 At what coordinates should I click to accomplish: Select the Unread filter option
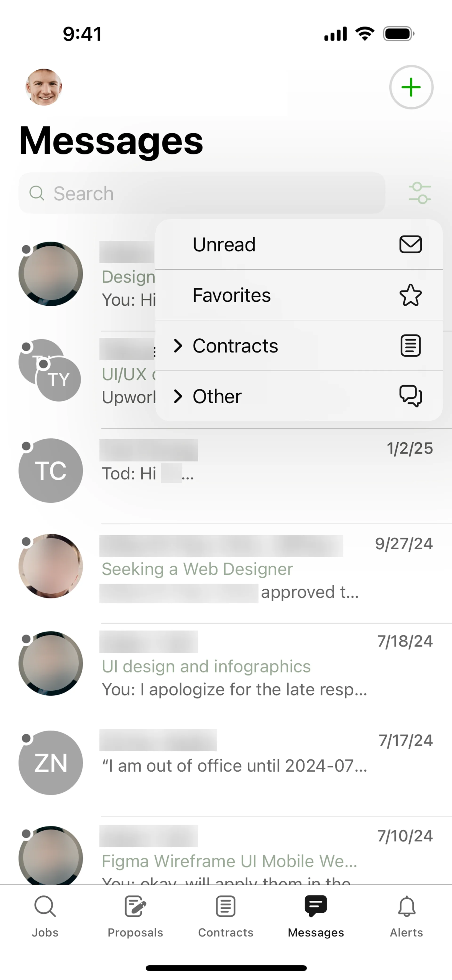click(x=224, y=244)
